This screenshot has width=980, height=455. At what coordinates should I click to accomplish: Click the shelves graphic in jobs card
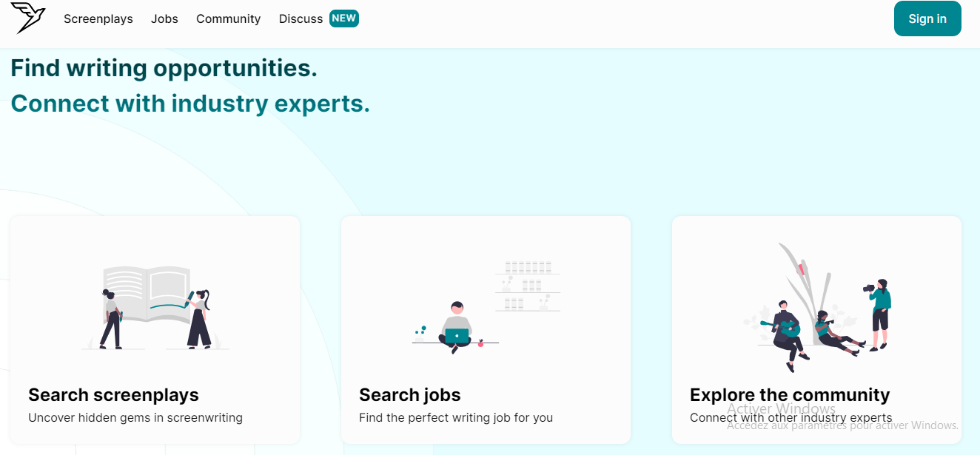point(528,286)
